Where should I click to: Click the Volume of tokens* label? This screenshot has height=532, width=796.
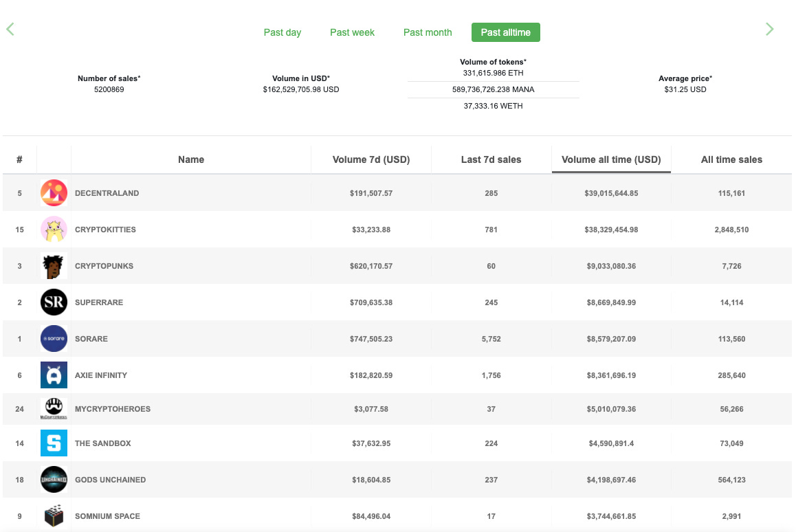pyautogui.click(x=493, y=62)
